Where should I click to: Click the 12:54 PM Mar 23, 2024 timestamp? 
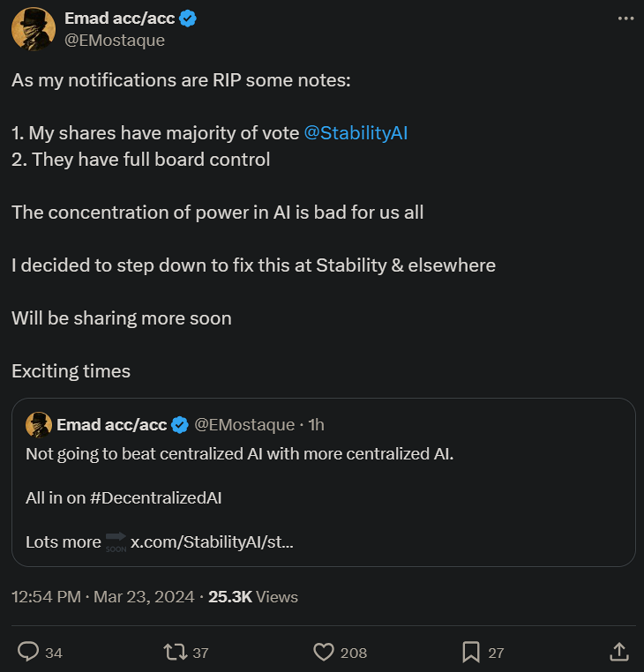point(102,597)
